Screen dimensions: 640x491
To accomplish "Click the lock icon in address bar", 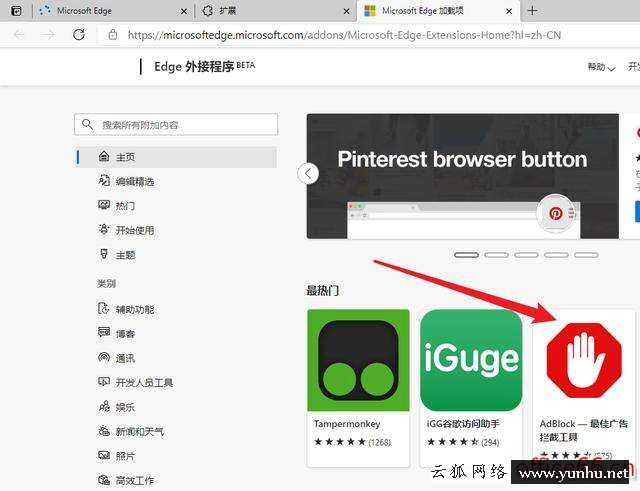I will click(113, 35).
